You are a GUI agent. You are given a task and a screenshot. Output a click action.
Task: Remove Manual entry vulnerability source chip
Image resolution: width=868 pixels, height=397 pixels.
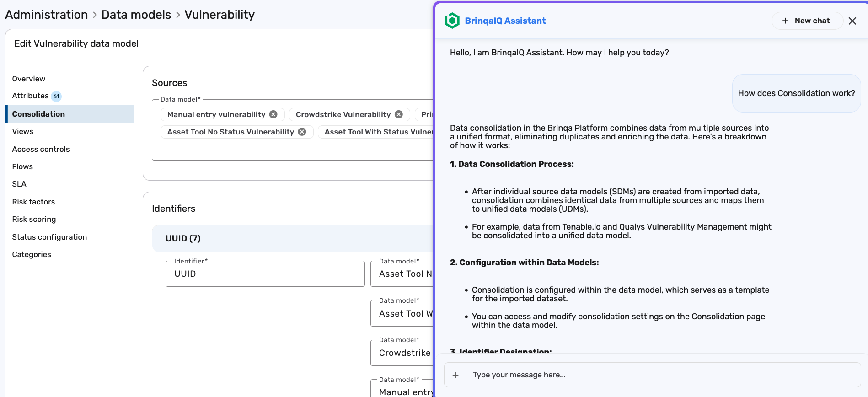coord(273,114)
